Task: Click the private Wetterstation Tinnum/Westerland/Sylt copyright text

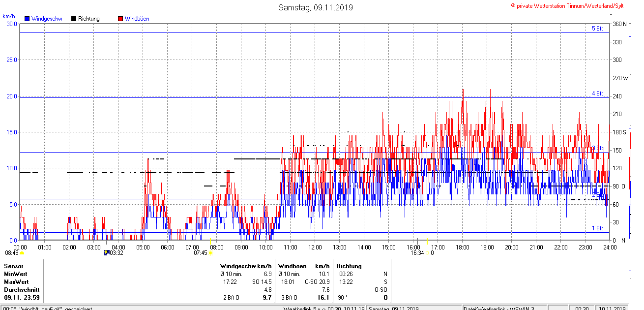Action: (x=567, y=5)
